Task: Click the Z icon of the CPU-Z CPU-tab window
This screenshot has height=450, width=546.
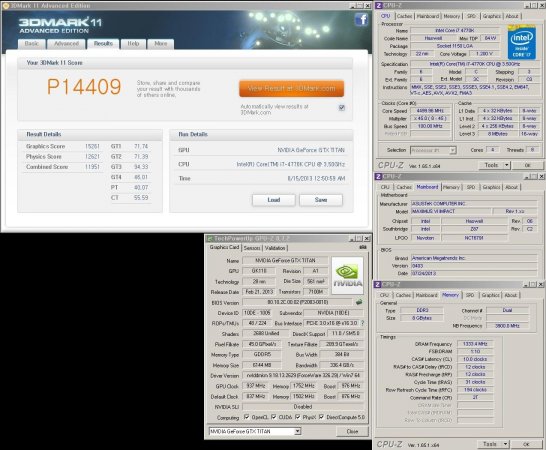Action: coord(379,6)
